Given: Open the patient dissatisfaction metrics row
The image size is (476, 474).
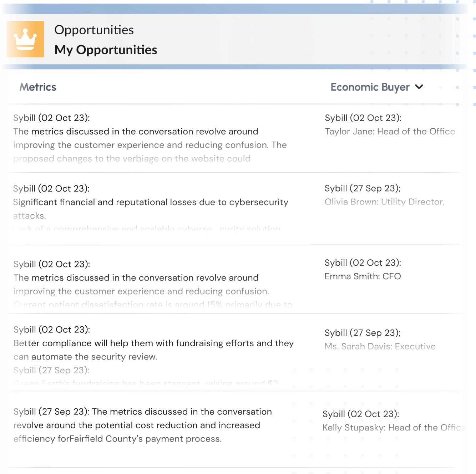Looking at the screenshot, I should (153, 284).
